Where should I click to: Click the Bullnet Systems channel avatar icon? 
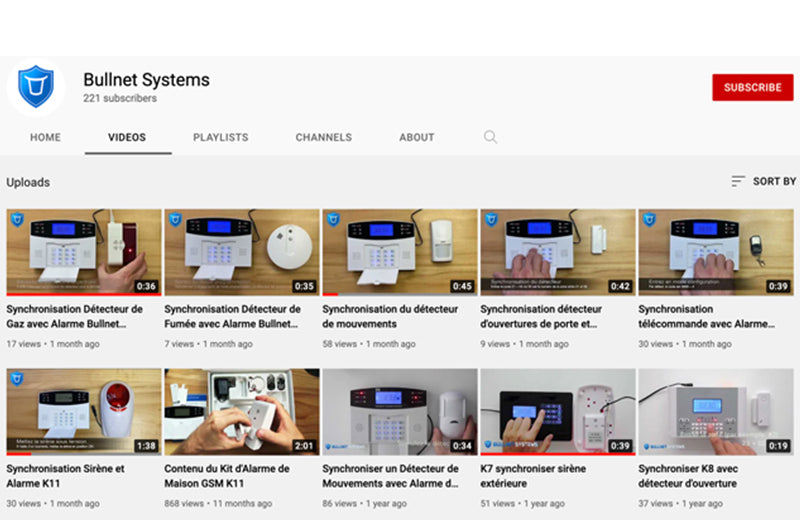tap(36, 88)
